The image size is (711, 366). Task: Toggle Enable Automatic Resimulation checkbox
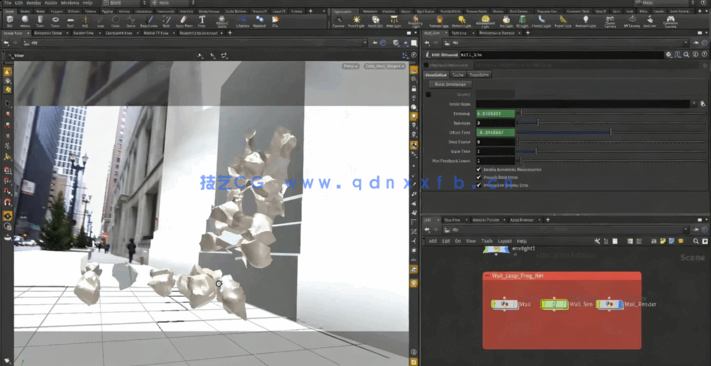pos(479,169)
